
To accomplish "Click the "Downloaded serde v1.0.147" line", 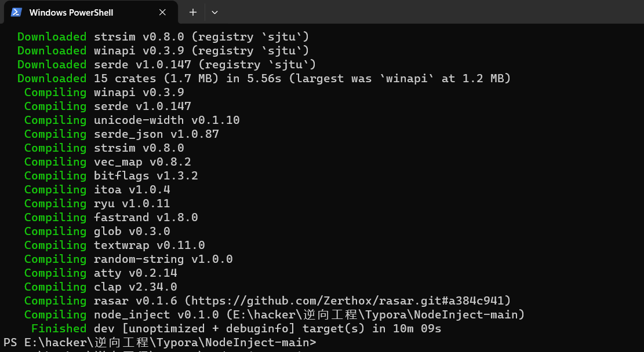I will click(x=166, y=65).
